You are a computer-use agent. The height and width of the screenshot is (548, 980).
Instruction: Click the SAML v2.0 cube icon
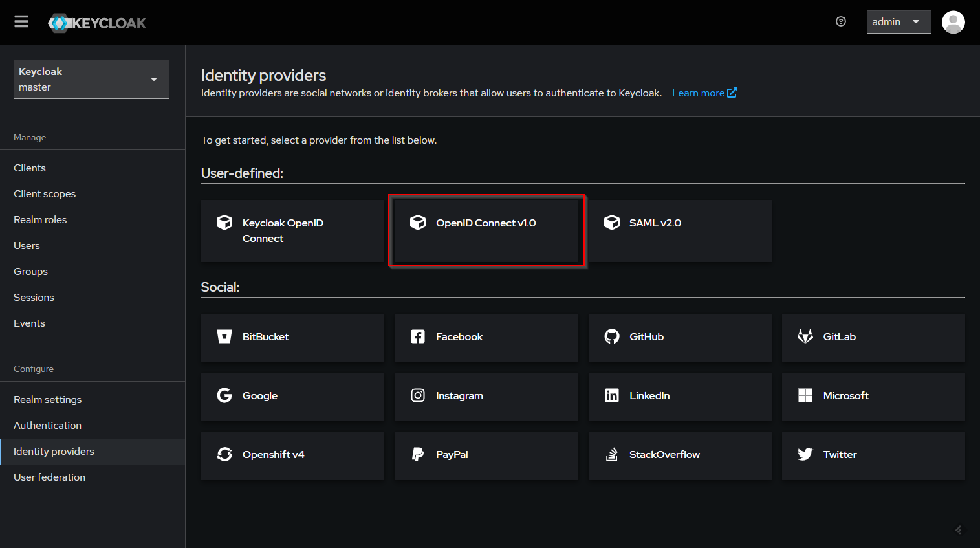[x=611, y=223]
